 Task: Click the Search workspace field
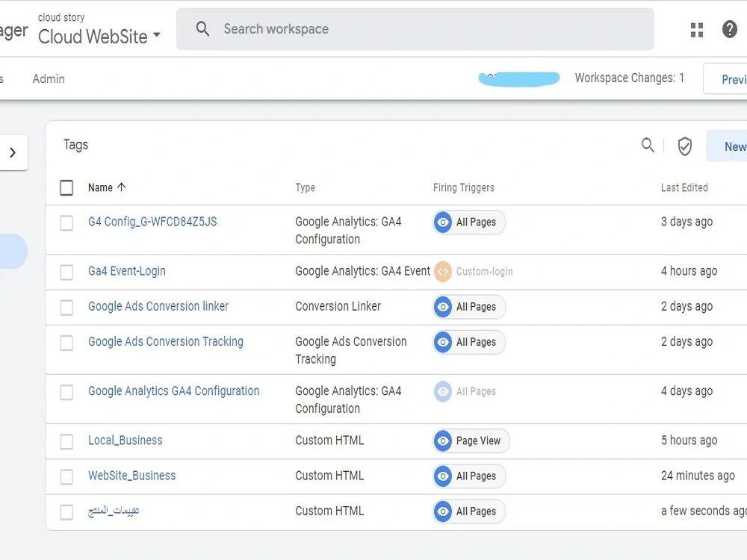pyautogui.click(x=415, y=29)
